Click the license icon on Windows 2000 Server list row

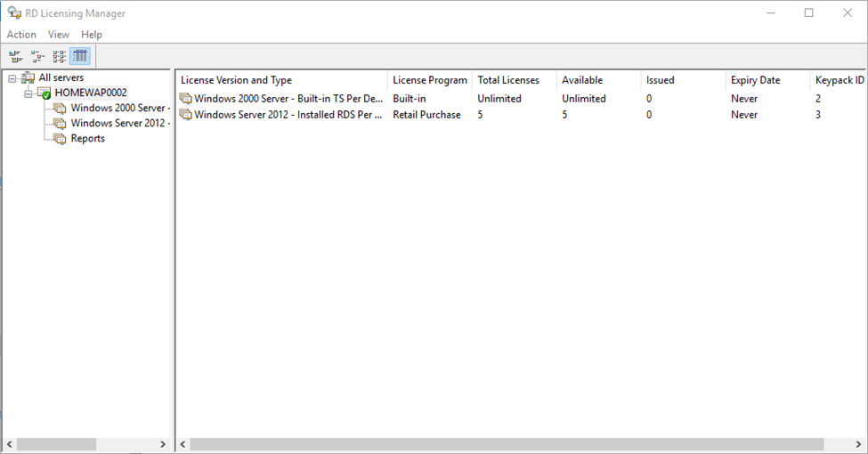(186, 99)
